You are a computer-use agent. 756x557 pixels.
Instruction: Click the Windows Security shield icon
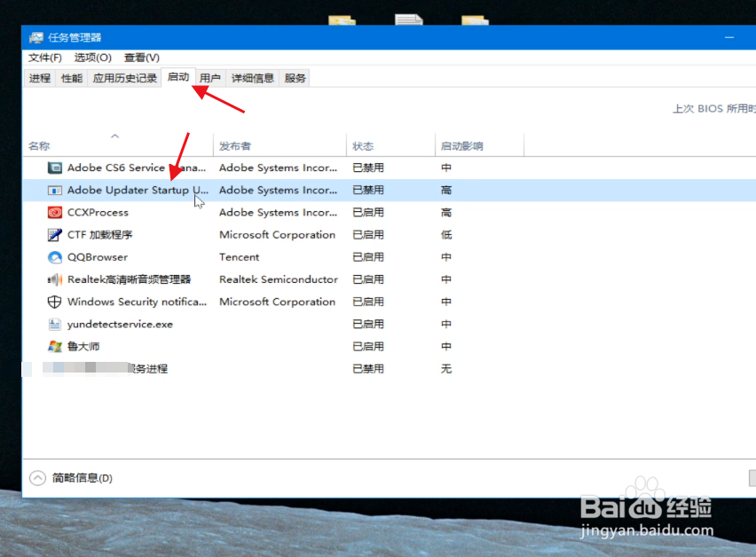click(x=54, y=302)
